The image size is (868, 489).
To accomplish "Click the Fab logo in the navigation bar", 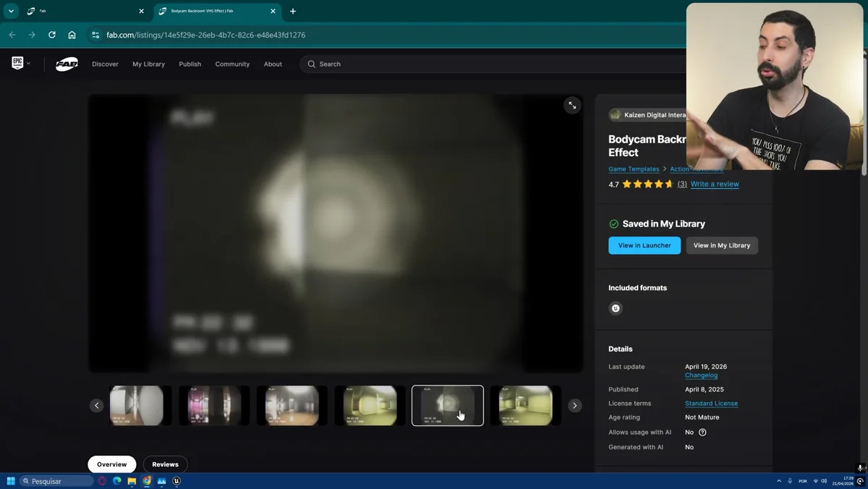I will click(x=66, y=64).
